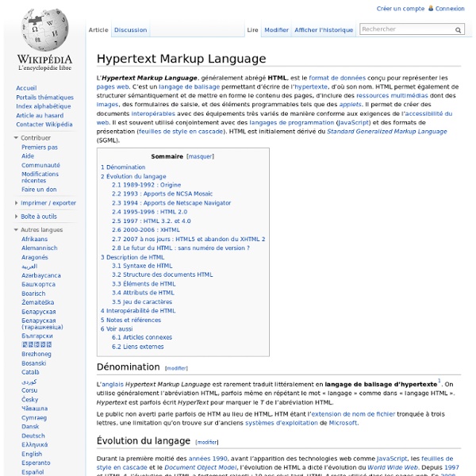
Task: Click the search magnifier icon
Action: pyautogui.click(x=458, y=30)
